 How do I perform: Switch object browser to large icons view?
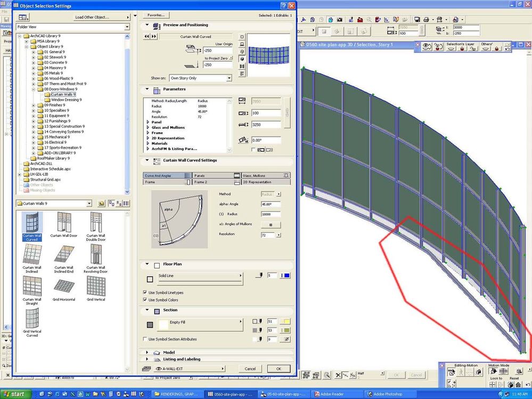111,203
